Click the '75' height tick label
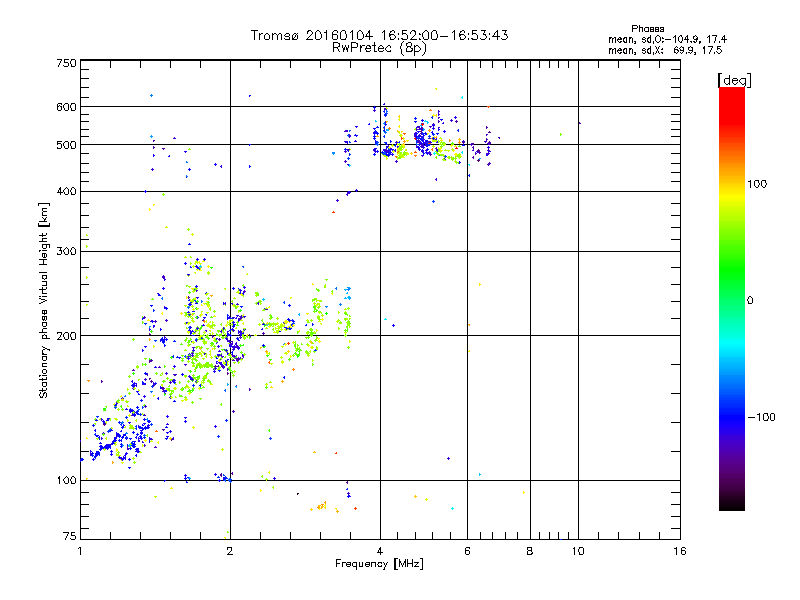This screenshot has height=600, width=800. (70, 536)
